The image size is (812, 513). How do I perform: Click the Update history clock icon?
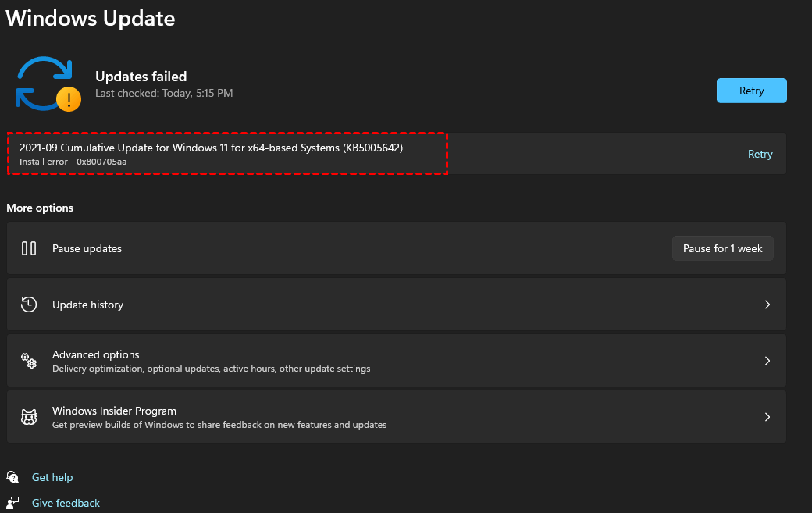(29, 305)
